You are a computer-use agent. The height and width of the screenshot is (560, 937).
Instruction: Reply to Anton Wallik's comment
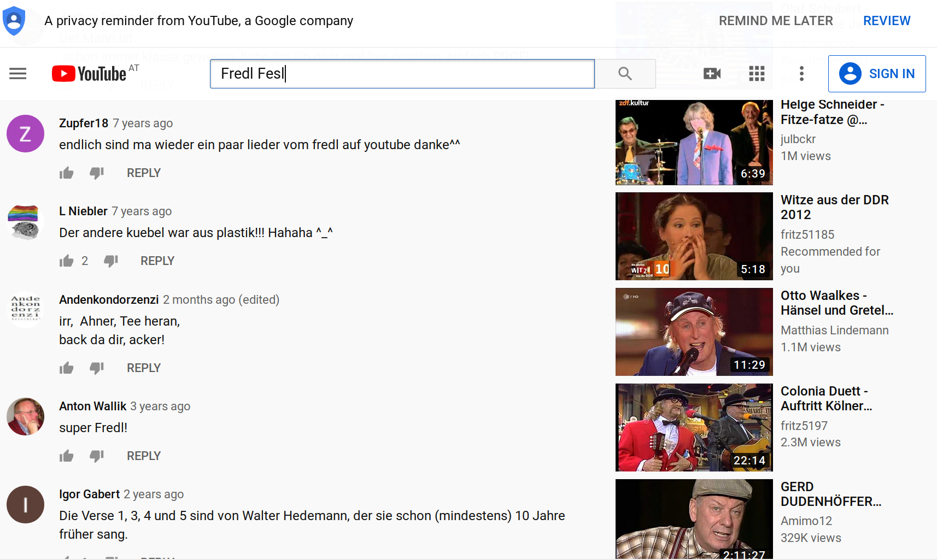tap(144, 456)
